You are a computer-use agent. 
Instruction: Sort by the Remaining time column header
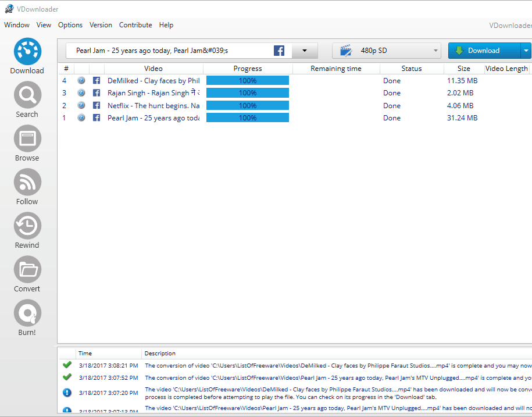(x=336, y=69)
